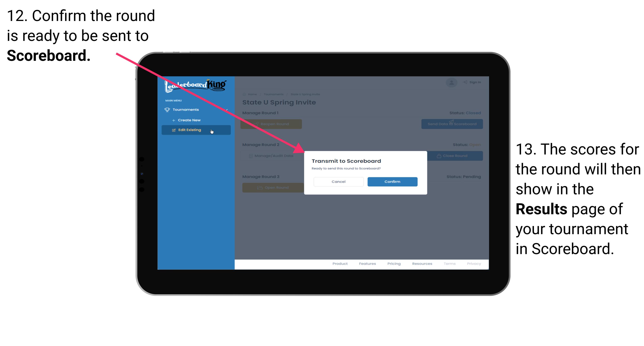Click Cancel on the transmit dialog
644x346 pixels.
click(338, 181)
